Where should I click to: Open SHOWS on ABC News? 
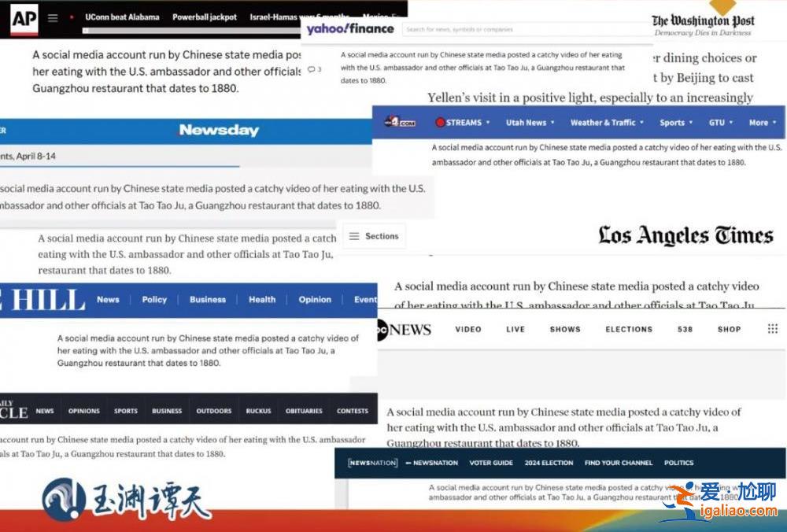(x=565, y=329)
